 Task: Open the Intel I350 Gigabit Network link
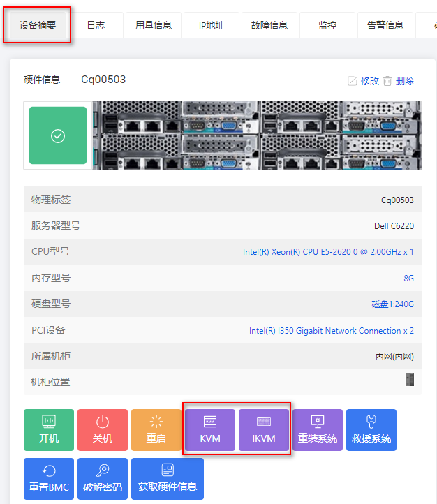pos(332,330)
